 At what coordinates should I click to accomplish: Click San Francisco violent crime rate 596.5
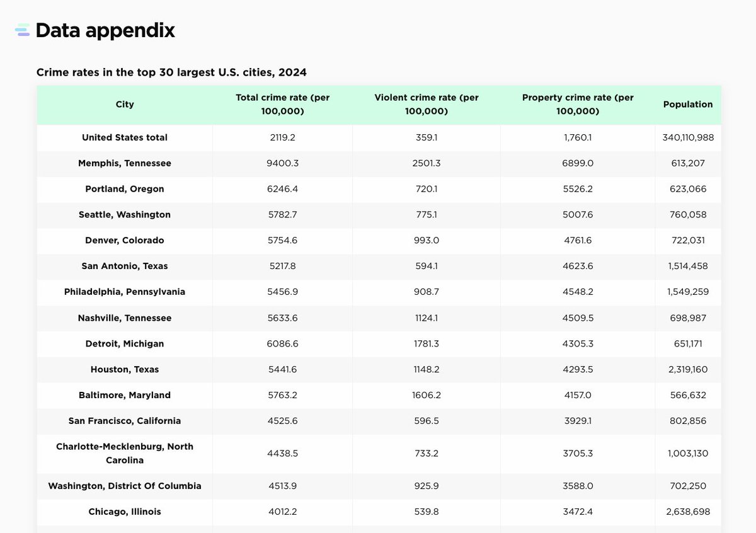[427, 421]
